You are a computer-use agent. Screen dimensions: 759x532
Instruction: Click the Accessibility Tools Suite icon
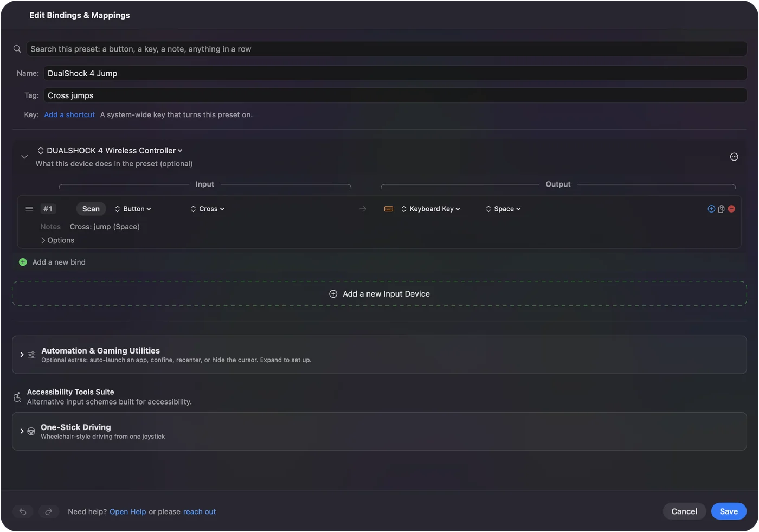[x=17, y=397]
